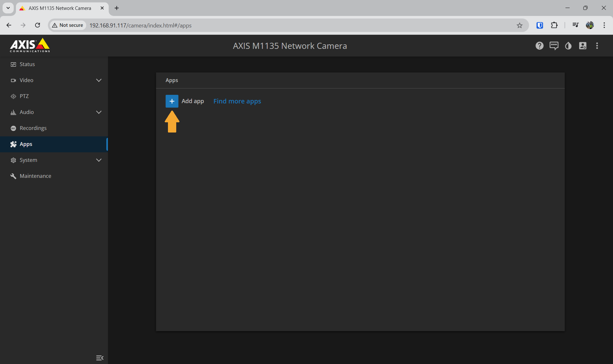Go forward in browser history
The image size is (613, 364).
pyautogui.click(x=23, y=25)
